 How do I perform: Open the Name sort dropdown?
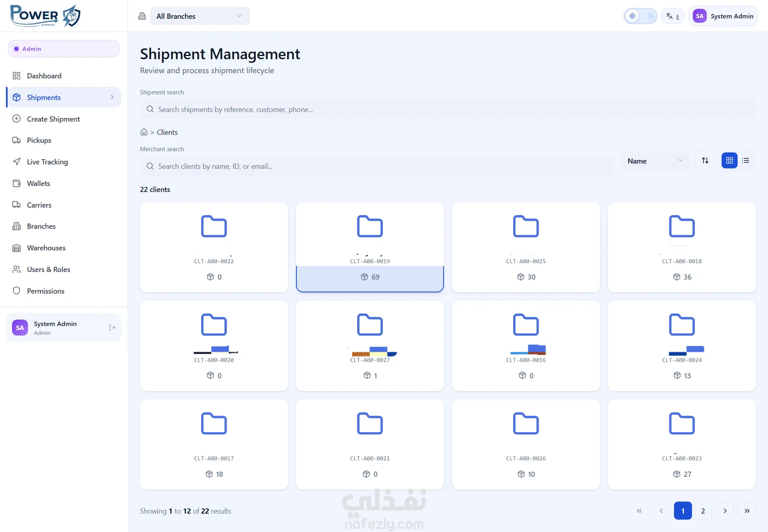[x=656, y=161]
